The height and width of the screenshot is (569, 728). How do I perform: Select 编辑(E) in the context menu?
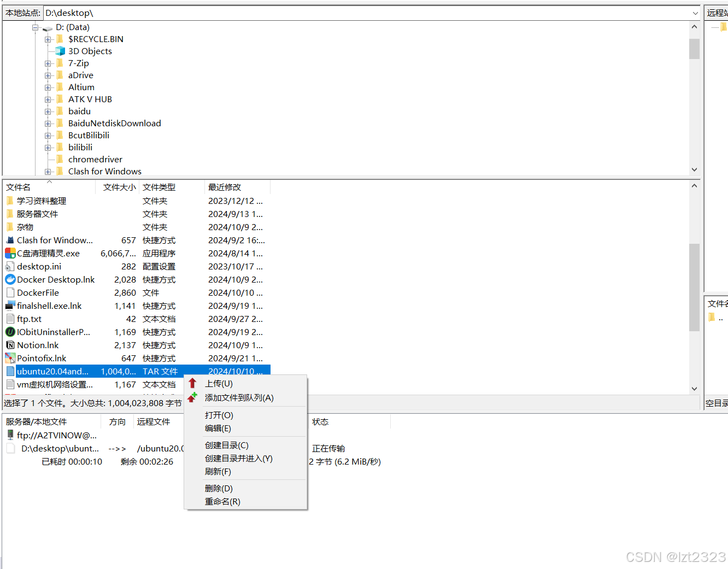click(246, 429)
